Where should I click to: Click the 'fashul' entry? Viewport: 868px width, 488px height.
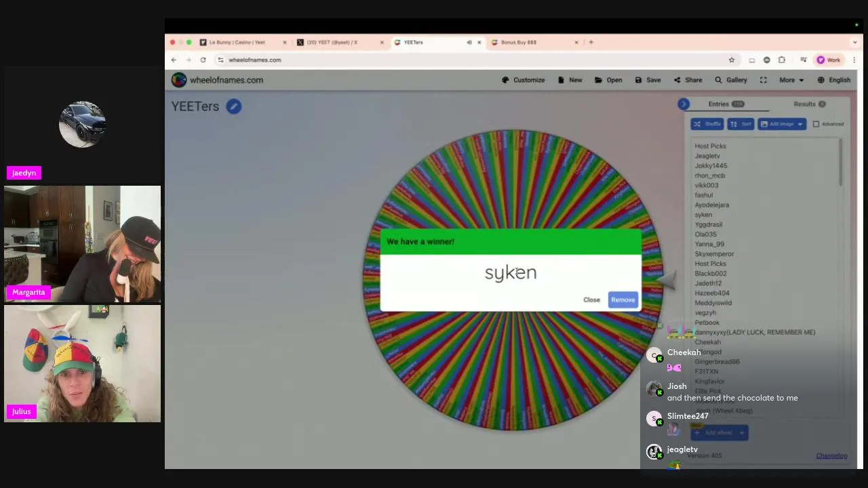coord(703,195)
